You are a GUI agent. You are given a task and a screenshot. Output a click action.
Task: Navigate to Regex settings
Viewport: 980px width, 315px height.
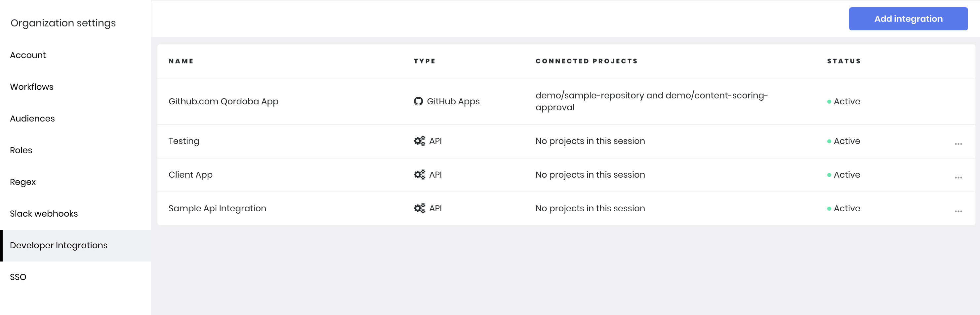pyautogui.click(x=23, y=182)
